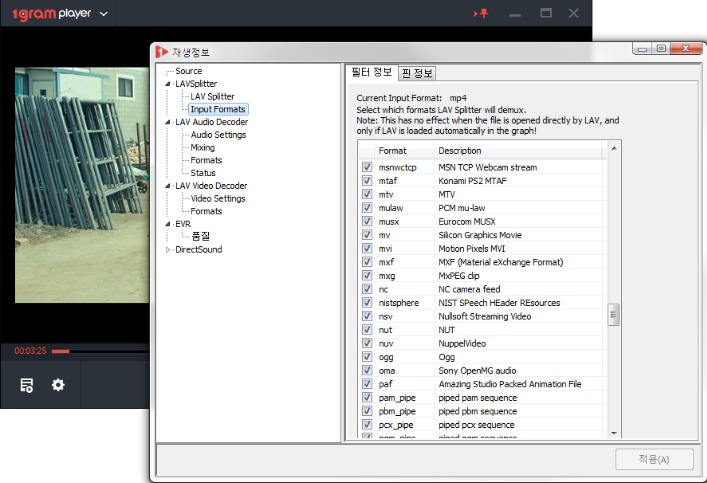
Task: Click the 재생정보 dialog title icon
Action: pos(161,52)
